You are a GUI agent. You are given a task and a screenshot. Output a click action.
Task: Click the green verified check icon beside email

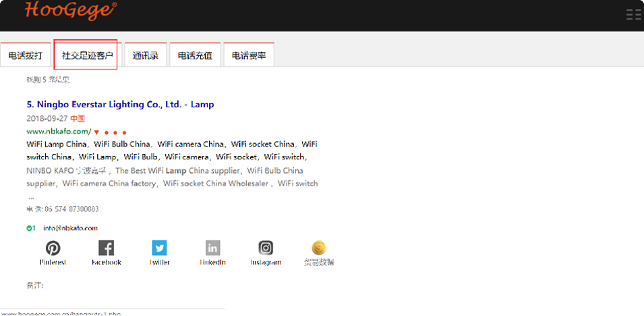(x=29, y=228)
